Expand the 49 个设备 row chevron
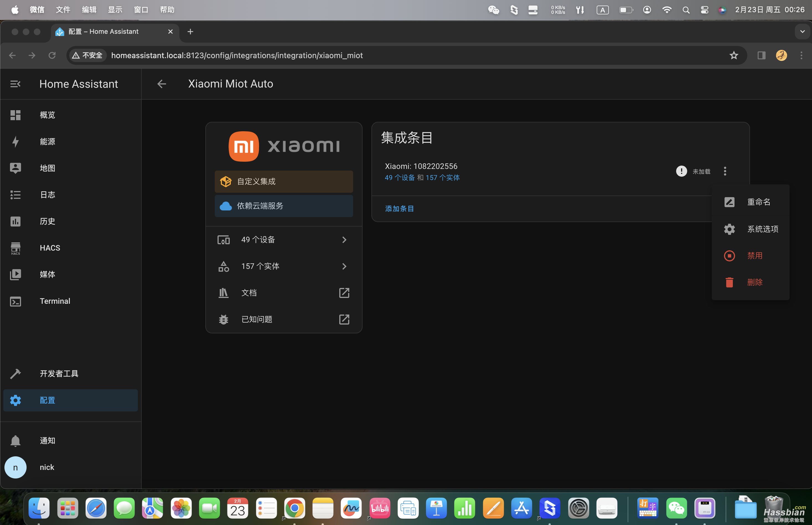 pyautogui.click(x=344, y=240)
